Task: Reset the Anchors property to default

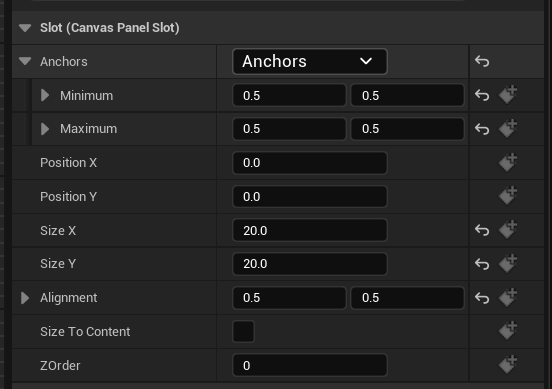Action: [x=482, y=62]
